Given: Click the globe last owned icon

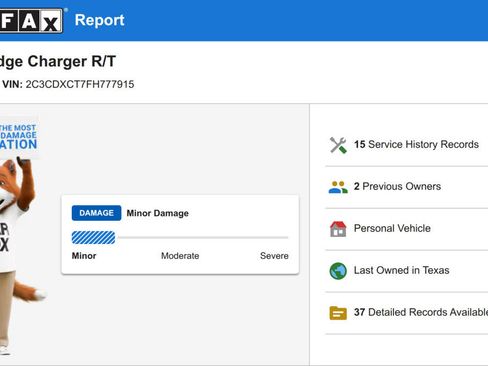Looking at the screenshot, I should (338, 271).
